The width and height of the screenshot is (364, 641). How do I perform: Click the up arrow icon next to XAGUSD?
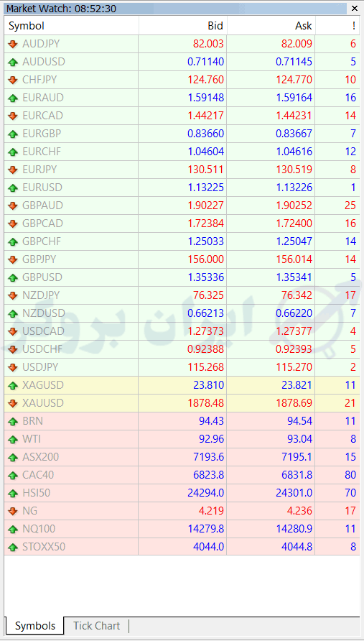pos(13,385)
